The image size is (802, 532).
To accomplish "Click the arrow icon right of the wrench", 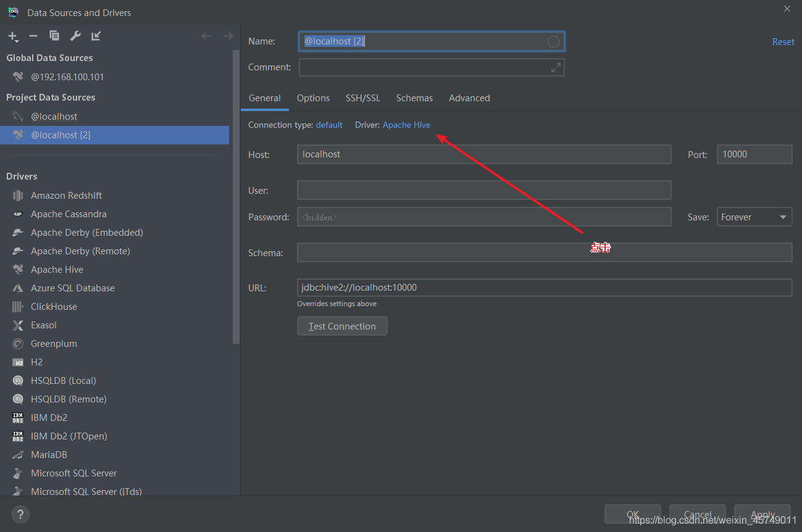I will pyautogui.click(x=96, y=36).
